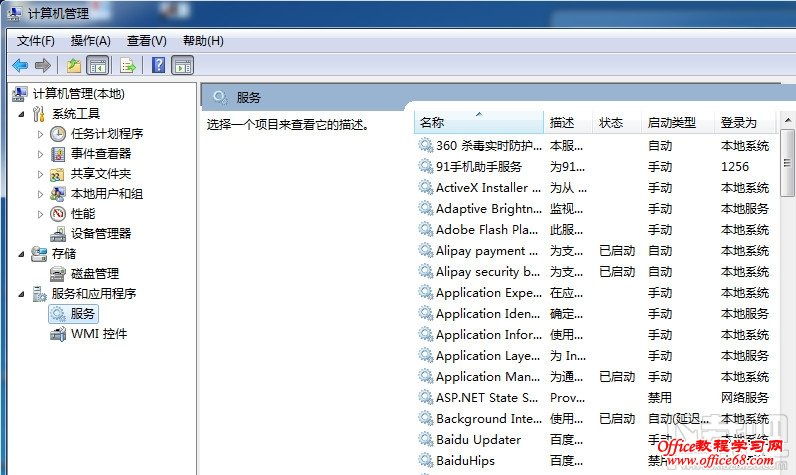Select the Adobe Flash Player service row
The width and height of the screenshot is (796, 475).
(x=595, y=229)
